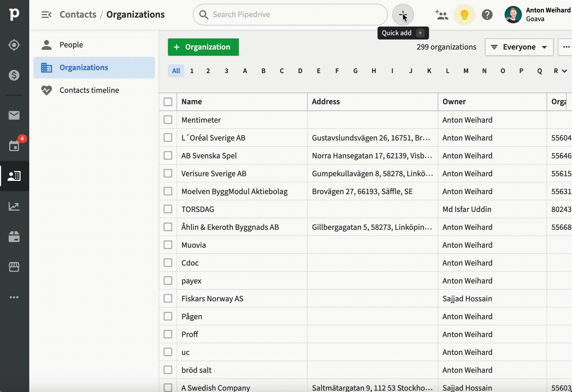This screenshot has height=392, width=572.
Task: Check the Mentimeter row checkbox
Action: point(168,120)
